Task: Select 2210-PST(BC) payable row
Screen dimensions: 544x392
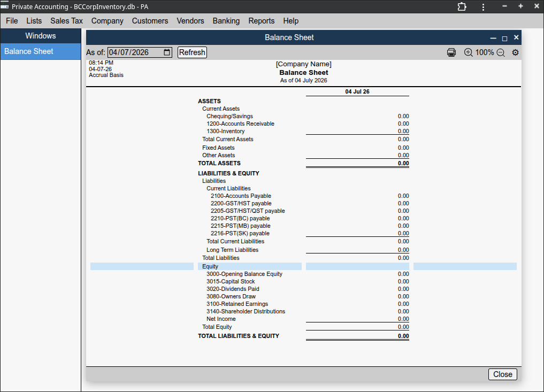Action: pos(304,219)
